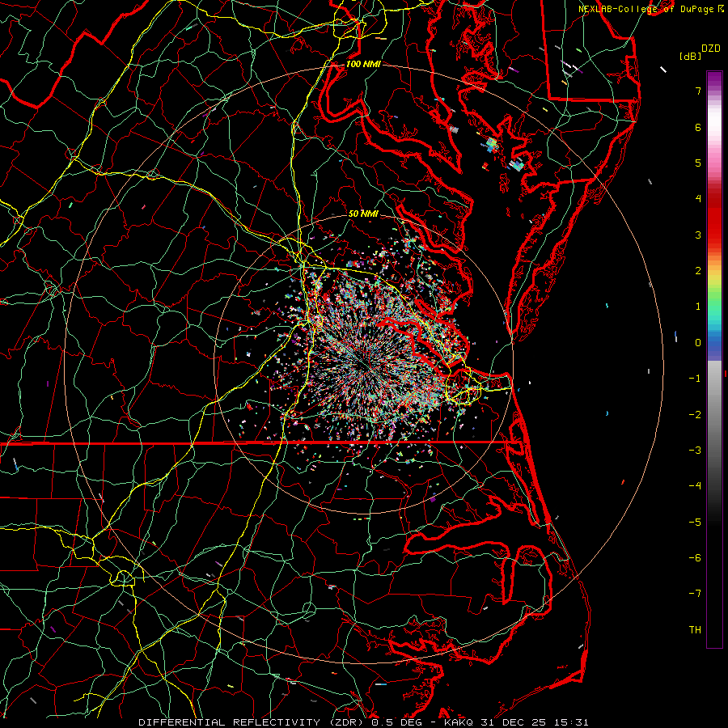Click the -6 value on color scale
This screenshot has width=728, height=728.
click(695, 558)
